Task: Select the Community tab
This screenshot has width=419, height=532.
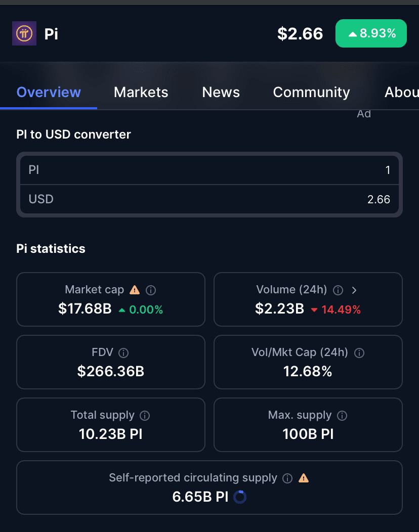Action: (311, 92)
